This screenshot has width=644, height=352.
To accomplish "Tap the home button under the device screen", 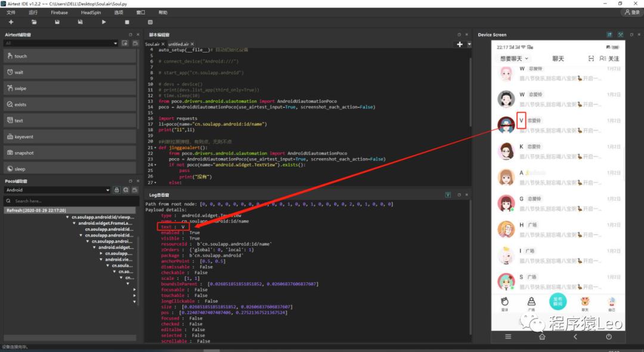I will click(541, 336).
